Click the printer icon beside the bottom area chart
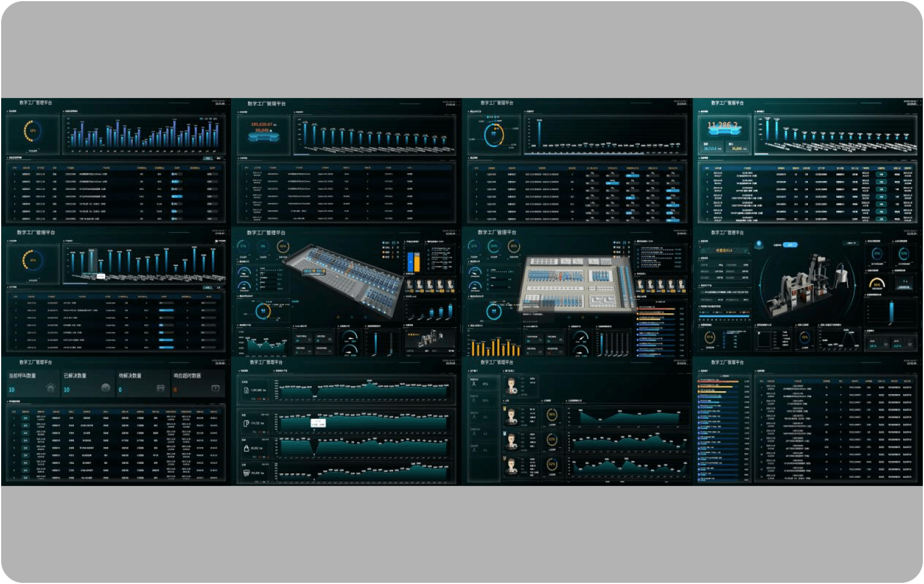 pyautogui.click(x=247, y=473)
